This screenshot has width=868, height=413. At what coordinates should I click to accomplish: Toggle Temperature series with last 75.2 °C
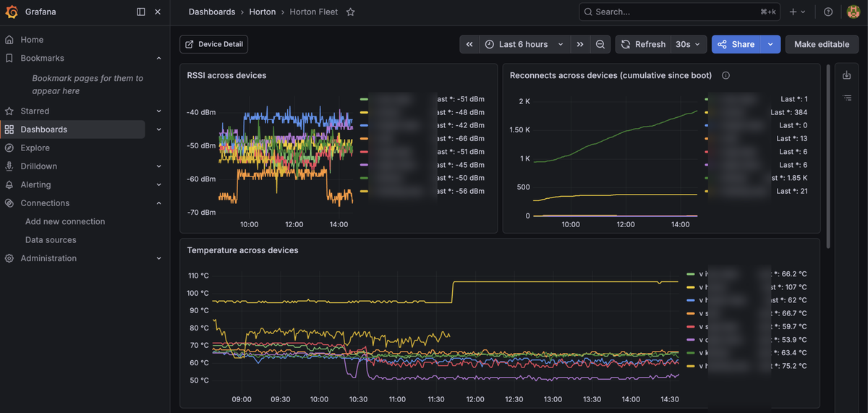point(746,366)
